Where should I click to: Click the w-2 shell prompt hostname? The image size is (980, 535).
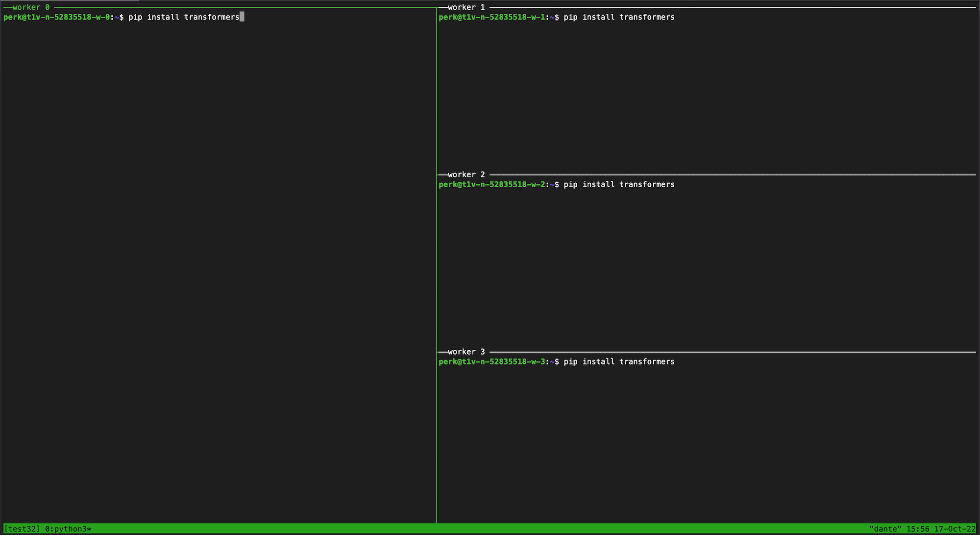[492, 185]
